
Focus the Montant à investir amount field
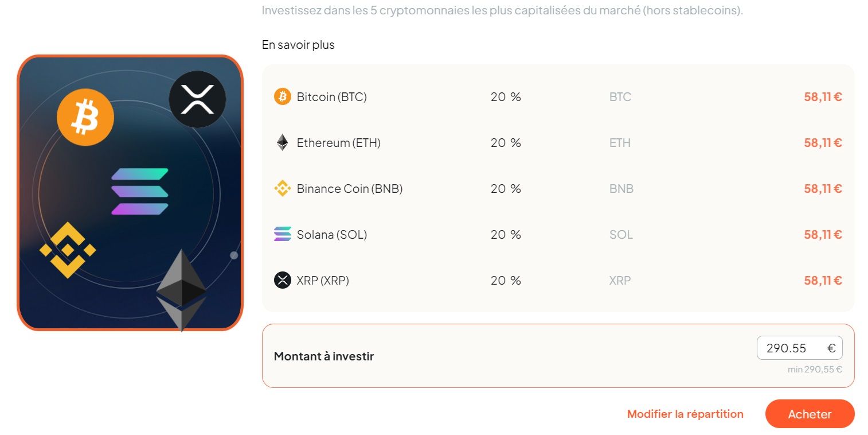point(799,348)
